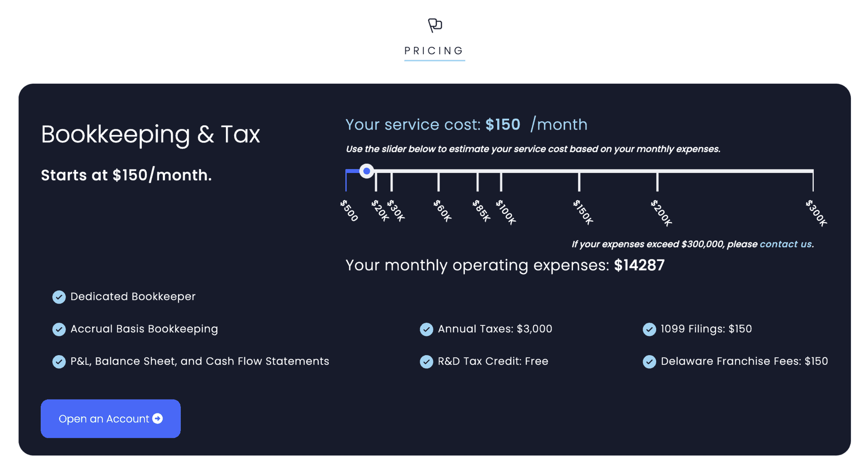Screen dimensions: 868x473
Task: Click the R&D Tax Credit checkmark icon
Action: coord(426,362)
